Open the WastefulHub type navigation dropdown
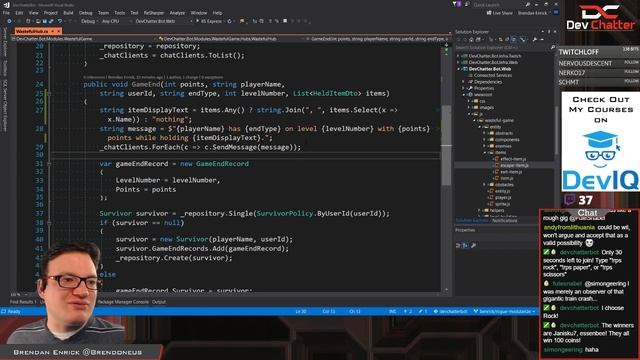 [231, 39]
